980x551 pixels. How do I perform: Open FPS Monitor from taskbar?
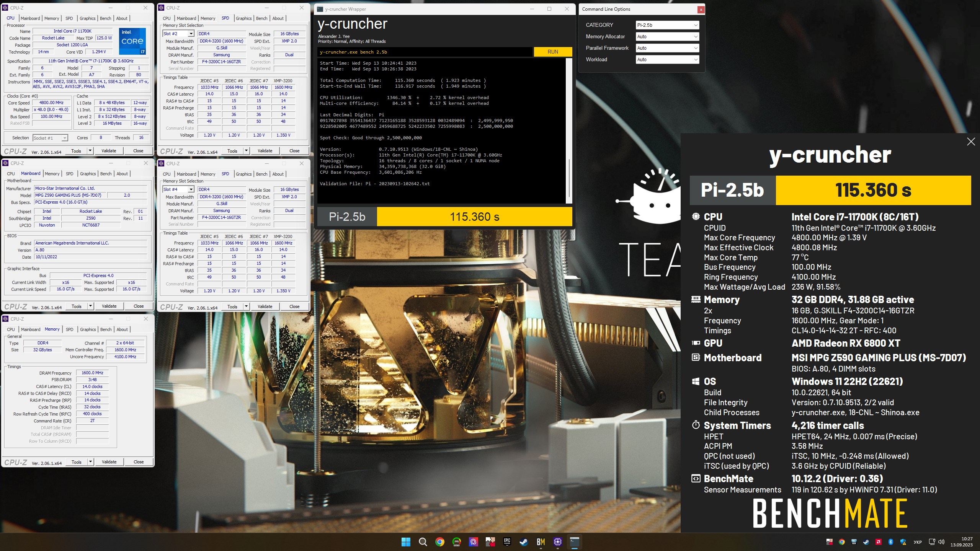pyautogui.click(x=456, y=542)
